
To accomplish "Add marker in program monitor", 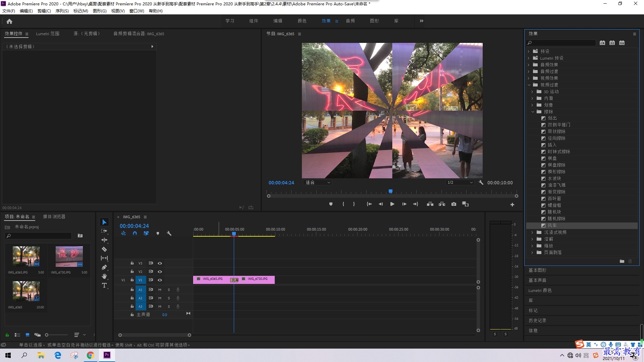I will [331, 204].
